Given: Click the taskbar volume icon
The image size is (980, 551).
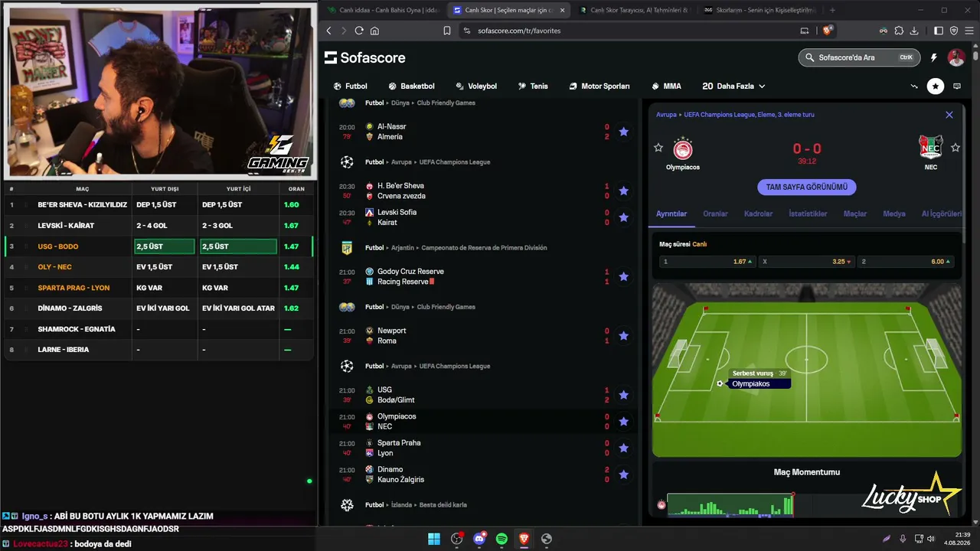Looking at the screenshot, I should coord(931,539).
